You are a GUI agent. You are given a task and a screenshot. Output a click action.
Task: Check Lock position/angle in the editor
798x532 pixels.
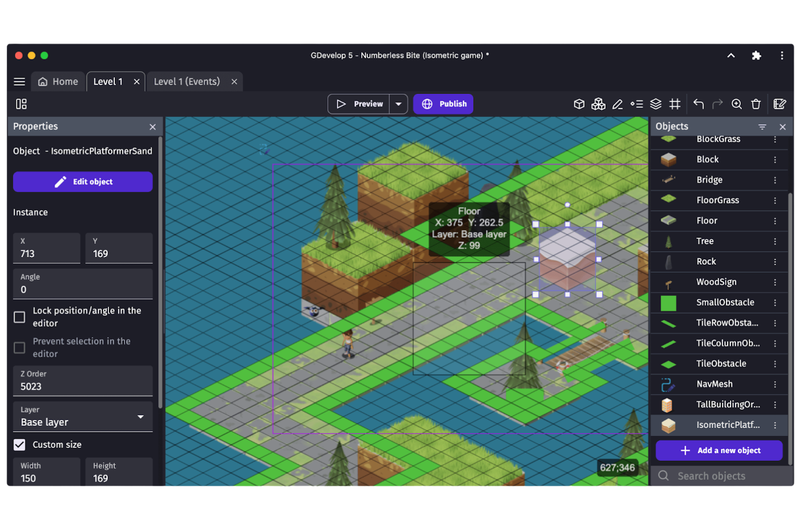coord(19,317)
